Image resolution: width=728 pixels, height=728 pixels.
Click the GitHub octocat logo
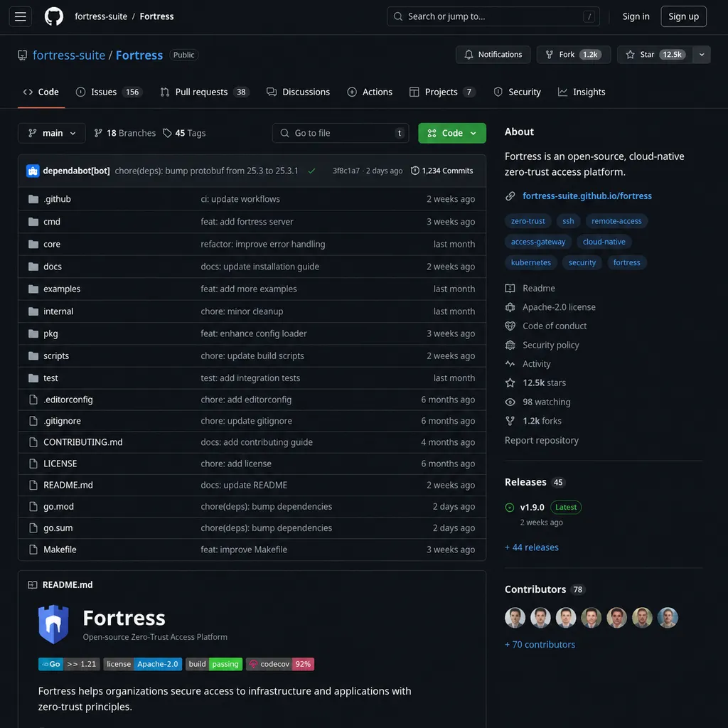click(54, 17)
